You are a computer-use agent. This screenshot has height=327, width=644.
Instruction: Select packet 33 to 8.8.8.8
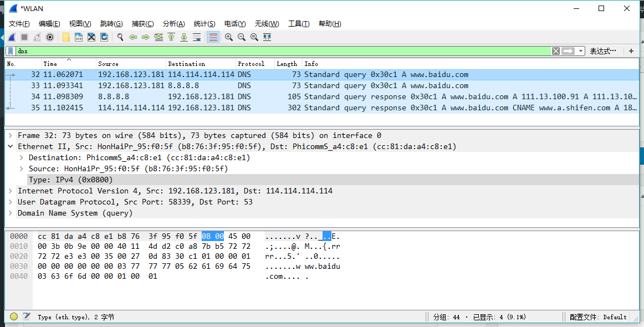(322, 86)
